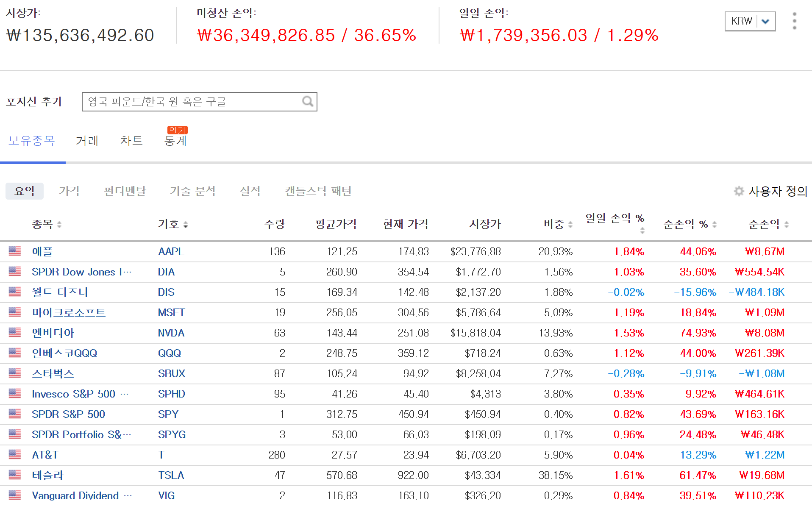Click the NVDA ticker symbol
This screenshot has width=812, height=506.
tap(171, 333)
